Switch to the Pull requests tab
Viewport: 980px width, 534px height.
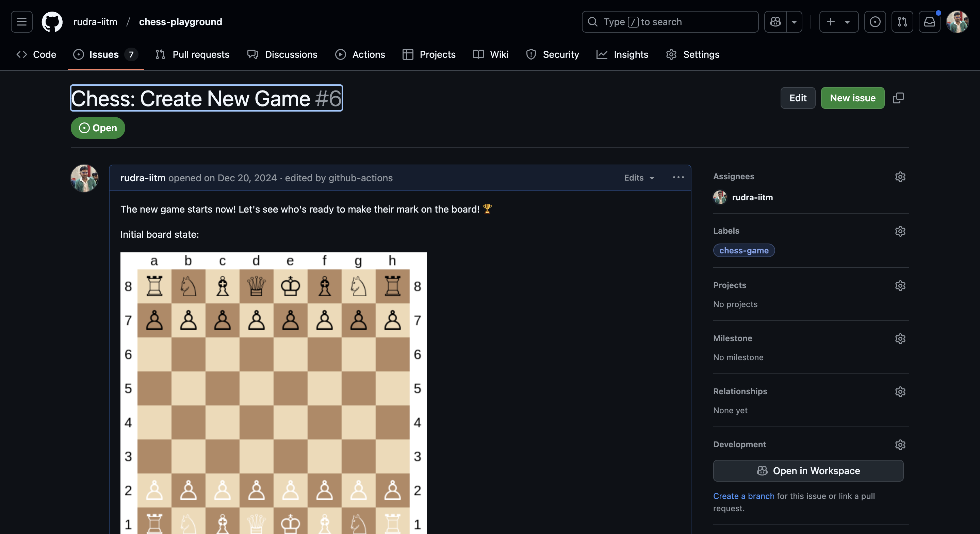[193, 54]
